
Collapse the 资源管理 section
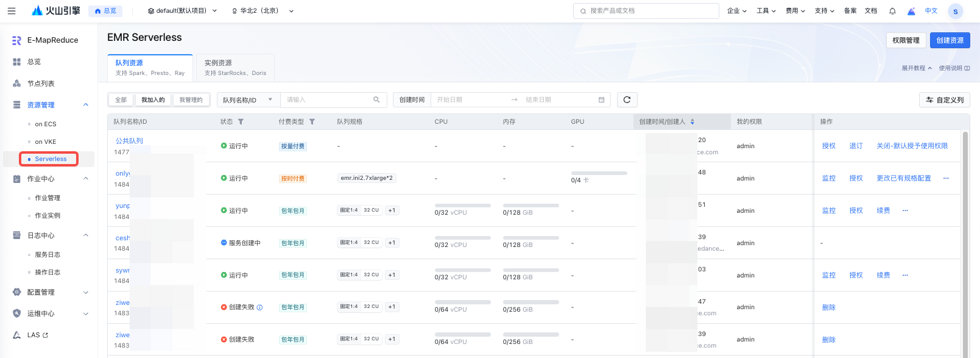click(x=86, y=105)
